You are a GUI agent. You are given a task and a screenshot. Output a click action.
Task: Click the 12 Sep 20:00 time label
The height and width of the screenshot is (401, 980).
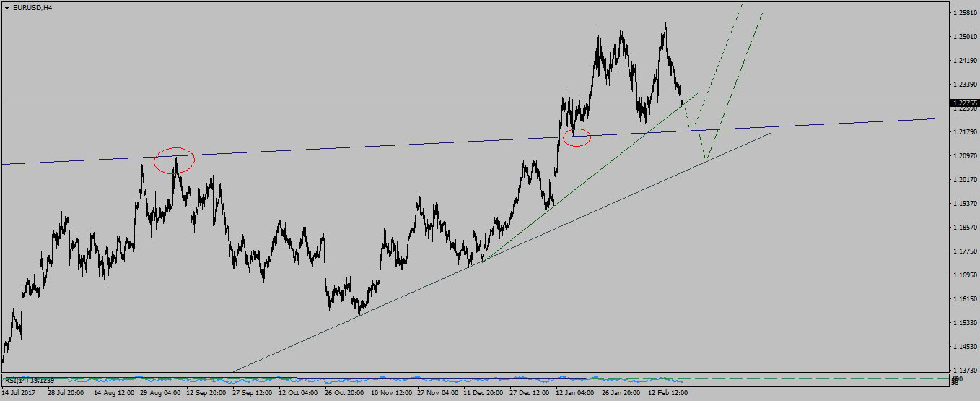coord(205,394)
